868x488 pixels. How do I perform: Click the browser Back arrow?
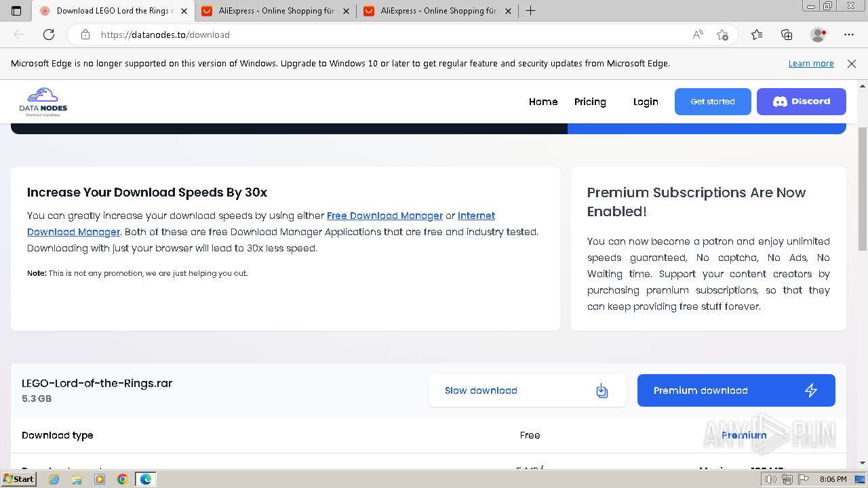tap(19, 35)
